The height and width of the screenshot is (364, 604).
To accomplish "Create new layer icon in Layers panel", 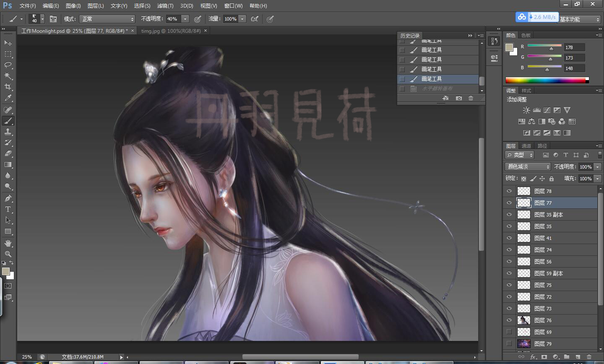I will click(578, 357).
